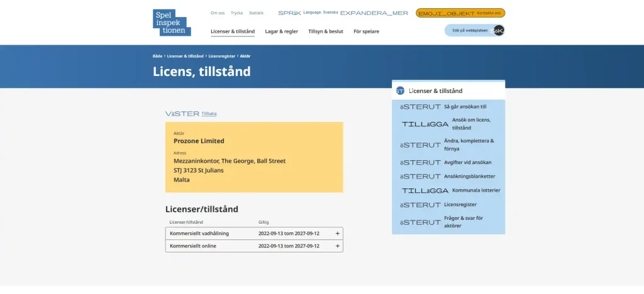Open the Licenser & tillstånd menu
Image resolution: width=644 pixels, height=294 pixels.
[233, 31]
